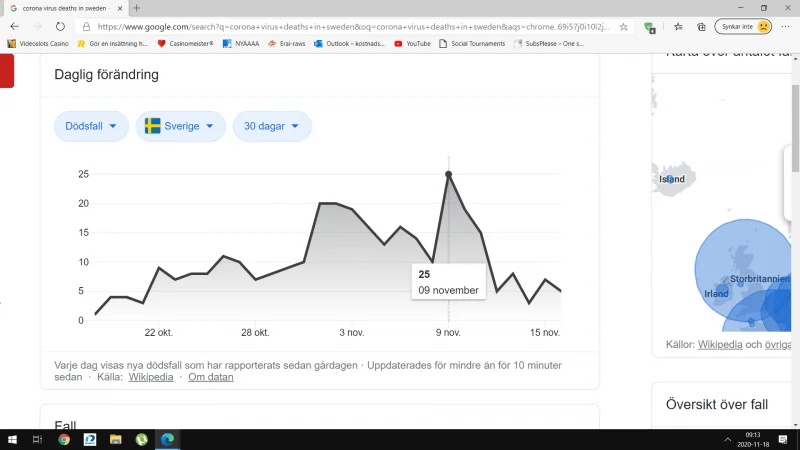
Task: Open uTorrent from the taskbar
Action: tap(142, 439)
